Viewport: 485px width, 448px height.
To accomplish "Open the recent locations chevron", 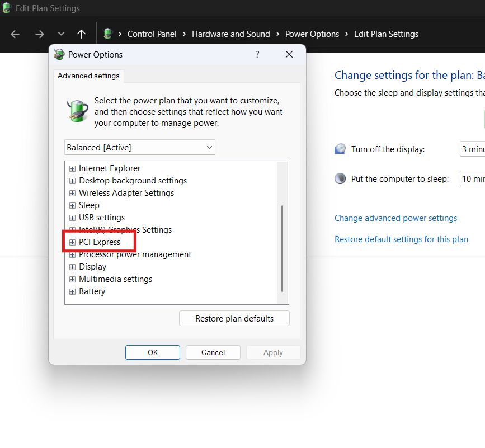I will click(61, 34).
